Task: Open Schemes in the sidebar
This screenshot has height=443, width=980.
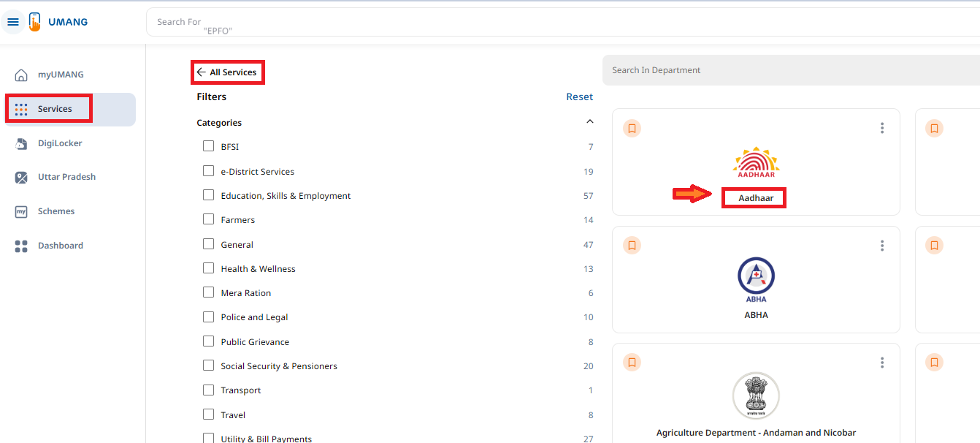Action: coord(56,211)
